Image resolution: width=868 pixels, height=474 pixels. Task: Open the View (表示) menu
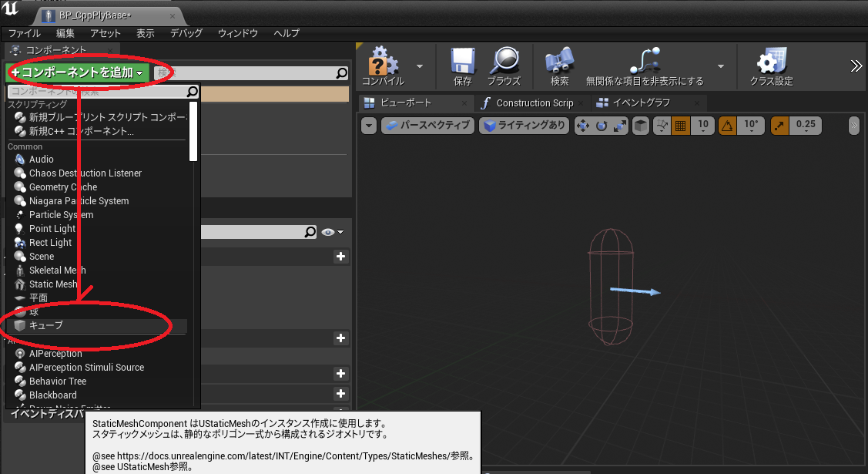coord(146,33)
